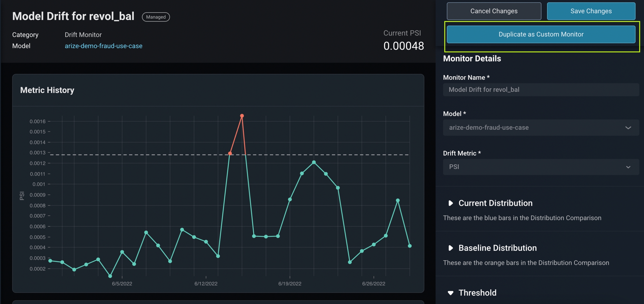Click the red point on threshold line
Image resolution: width=644 pixels, height=304 pixels.
click(230, 153)
